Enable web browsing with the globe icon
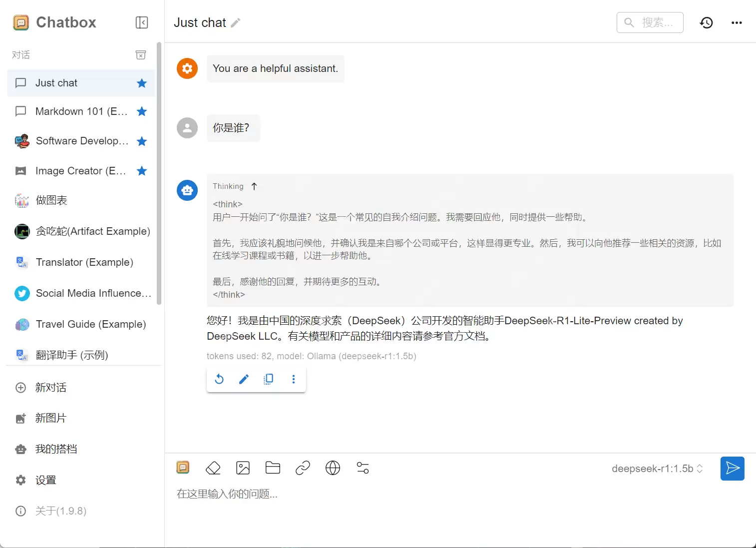Screen dimensions: 756x548 pos(333,468)
